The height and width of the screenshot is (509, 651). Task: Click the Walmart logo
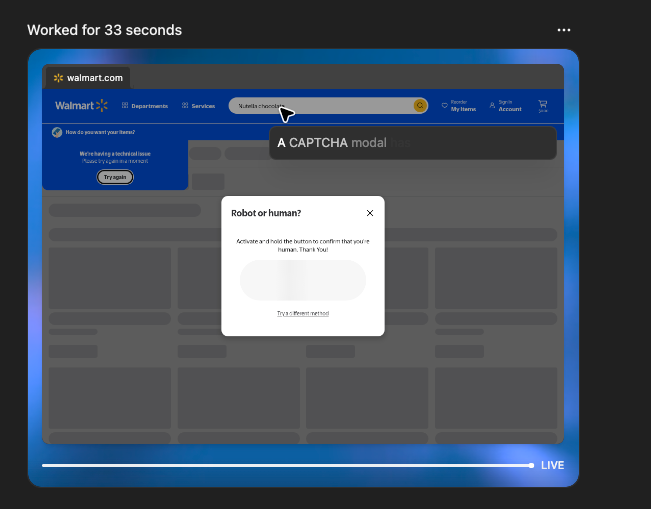click(x=81, y=105)
